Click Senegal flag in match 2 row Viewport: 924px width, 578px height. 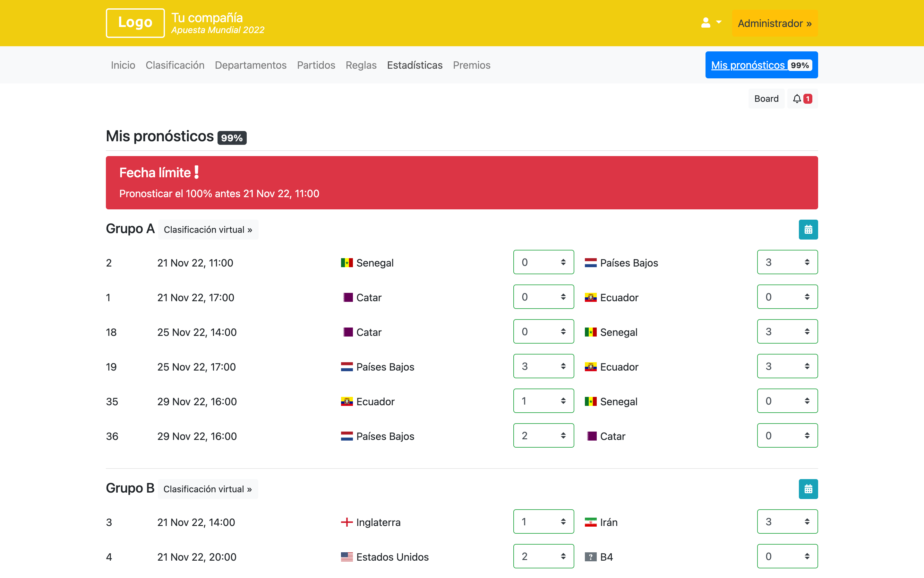point(347,263)
